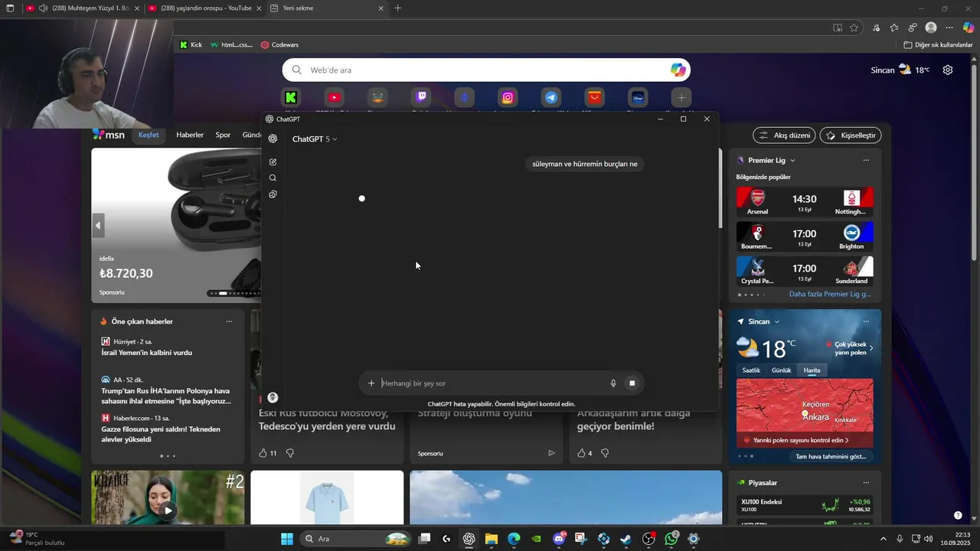Open a new browser tab
Viewport: 980px width, 551px height.
pyautogui.click(x=397, y=8)
